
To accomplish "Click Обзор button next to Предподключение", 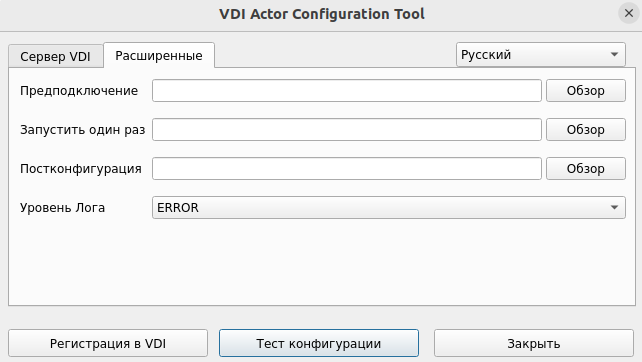I will coord(585,90).
